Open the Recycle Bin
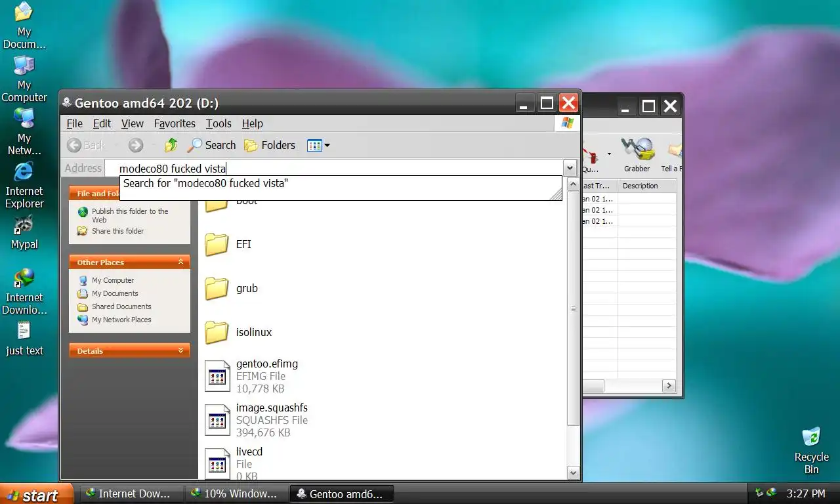 tap(811, 450)
